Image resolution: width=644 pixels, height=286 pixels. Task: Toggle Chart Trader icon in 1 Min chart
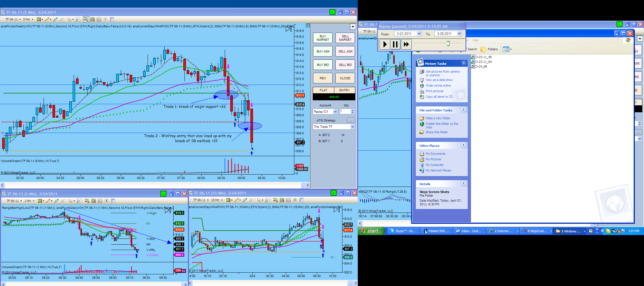[x=87, y=201]
